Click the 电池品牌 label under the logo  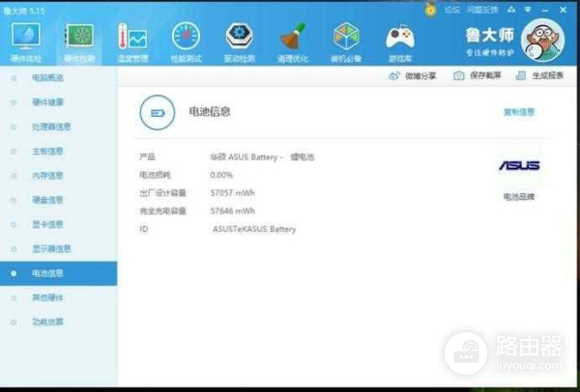[x=519, y=197]
